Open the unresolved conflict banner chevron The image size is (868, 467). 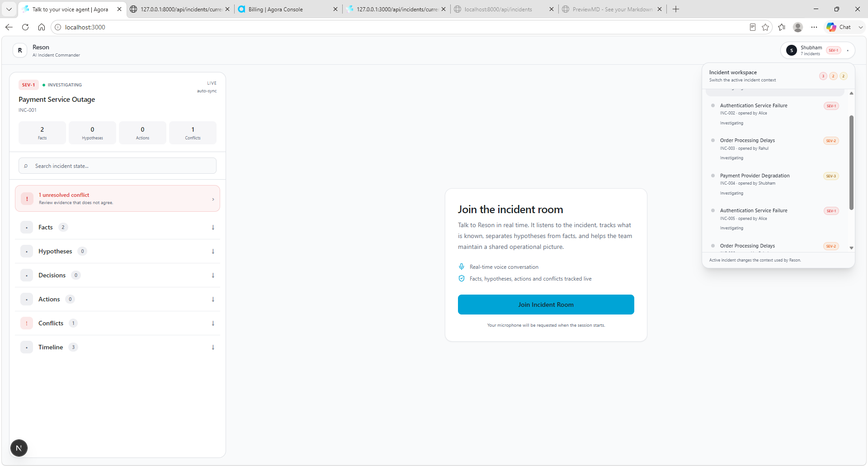tap(213, 199)
